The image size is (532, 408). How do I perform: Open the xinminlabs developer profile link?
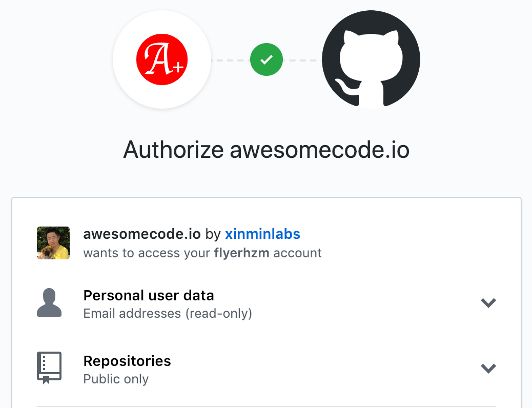coord(262,234)
